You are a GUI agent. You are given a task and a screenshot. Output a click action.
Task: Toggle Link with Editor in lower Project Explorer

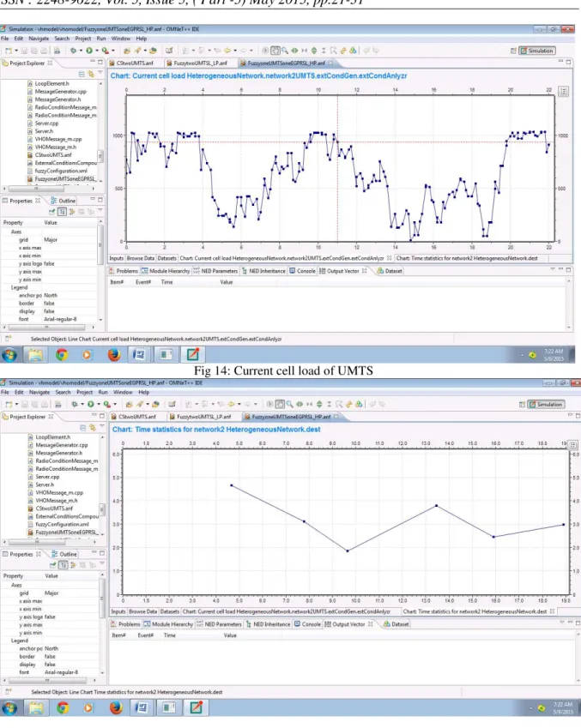(92, 427)
